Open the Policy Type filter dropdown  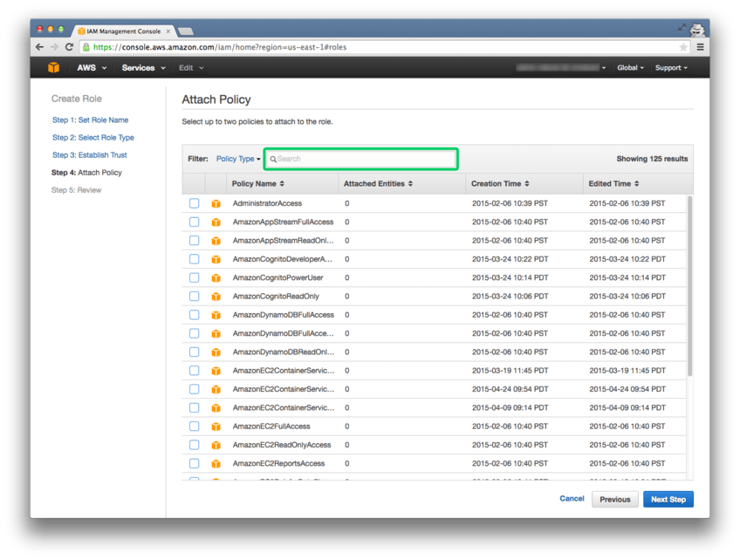(238, 159)
